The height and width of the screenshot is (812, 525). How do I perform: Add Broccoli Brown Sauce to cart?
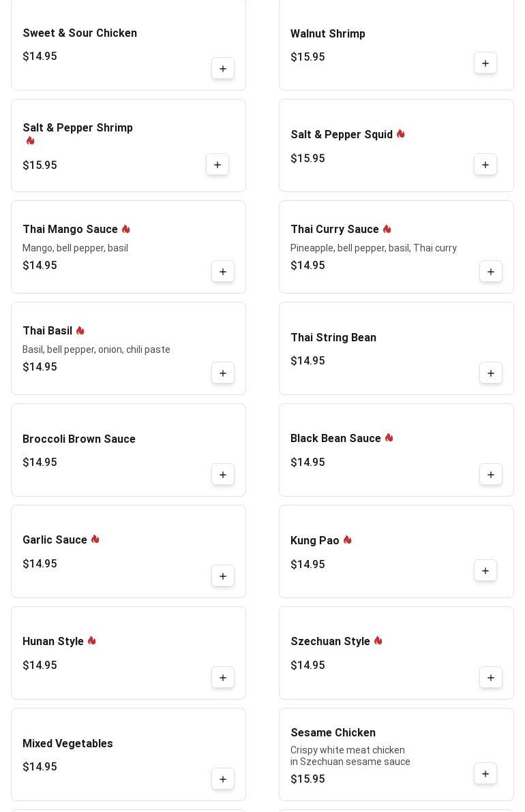[x=223, y=475]
